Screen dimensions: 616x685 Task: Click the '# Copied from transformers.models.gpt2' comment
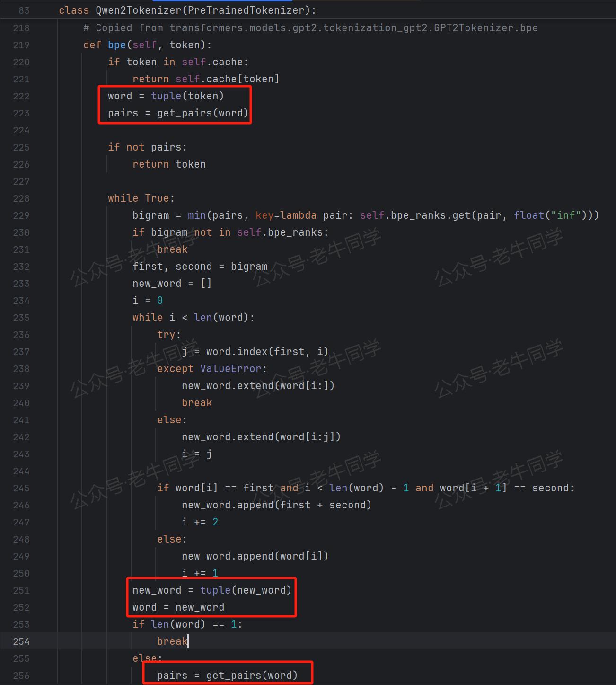(310, 28)
